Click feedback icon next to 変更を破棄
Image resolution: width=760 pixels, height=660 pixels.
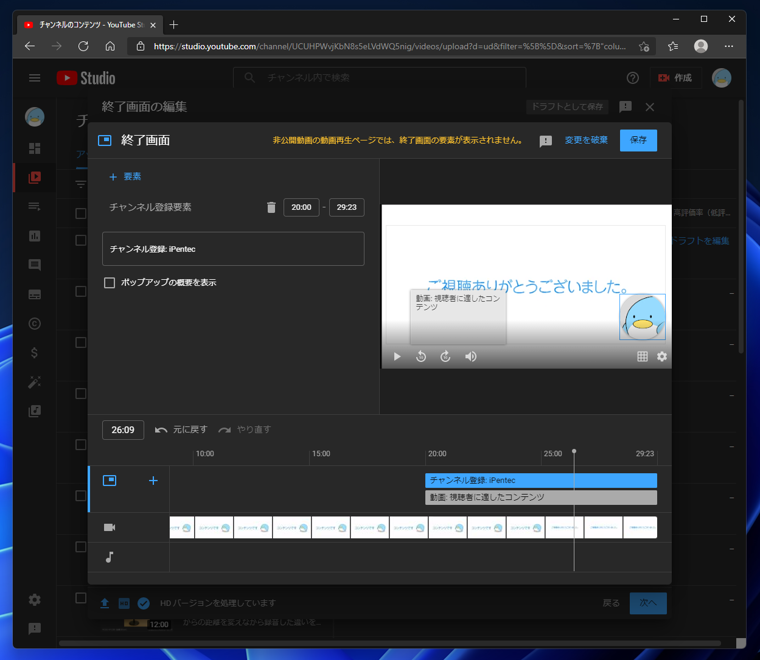coord(546,141)
